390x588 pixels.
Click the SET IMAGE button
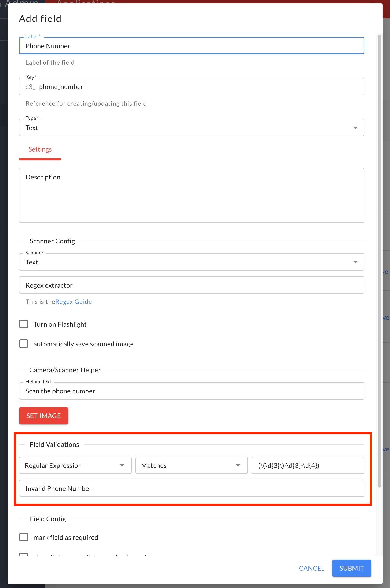[44, 416]
